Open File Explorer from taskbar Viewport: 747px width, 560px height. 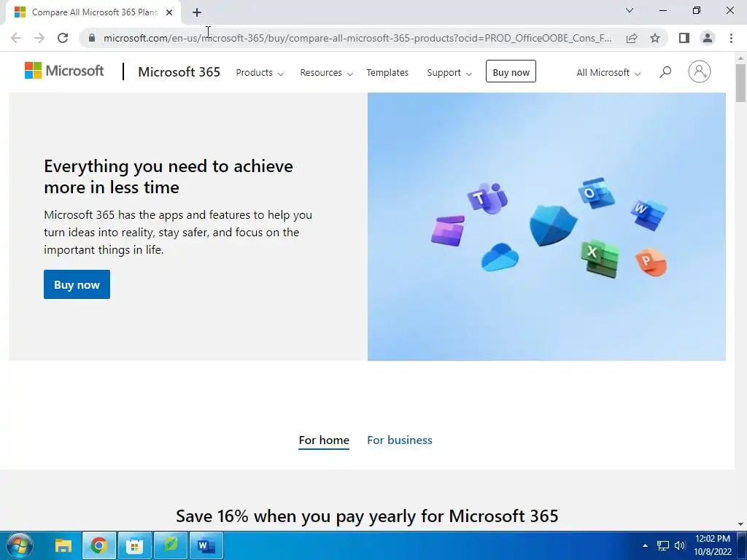(63, 545)
